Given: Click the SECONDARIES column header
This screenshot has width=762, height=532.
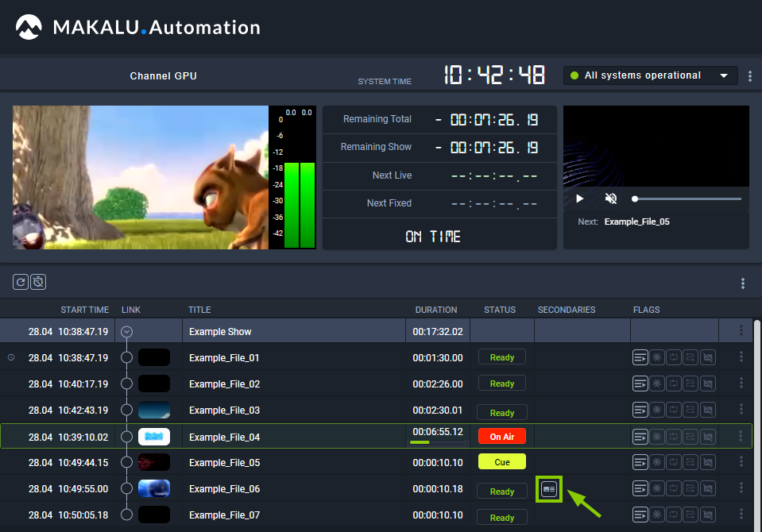Looking at the screenshot, I should (x=567, y=310).
